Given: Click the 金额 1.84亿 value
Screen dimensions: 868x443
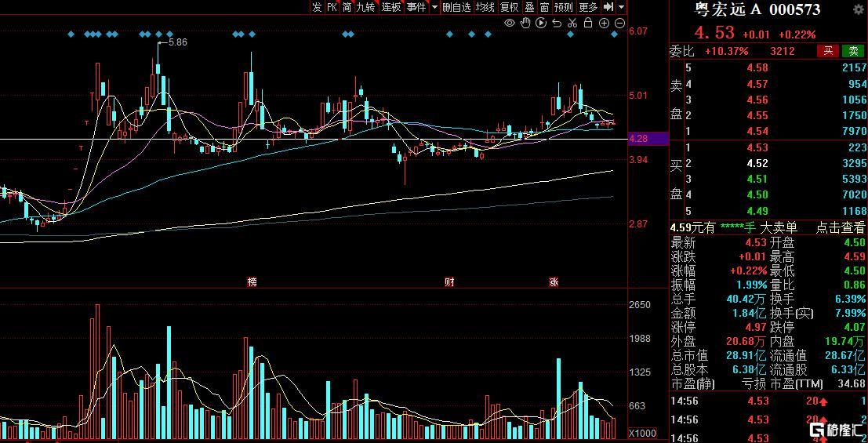Looking at the screenshot, I should [750, 314].
